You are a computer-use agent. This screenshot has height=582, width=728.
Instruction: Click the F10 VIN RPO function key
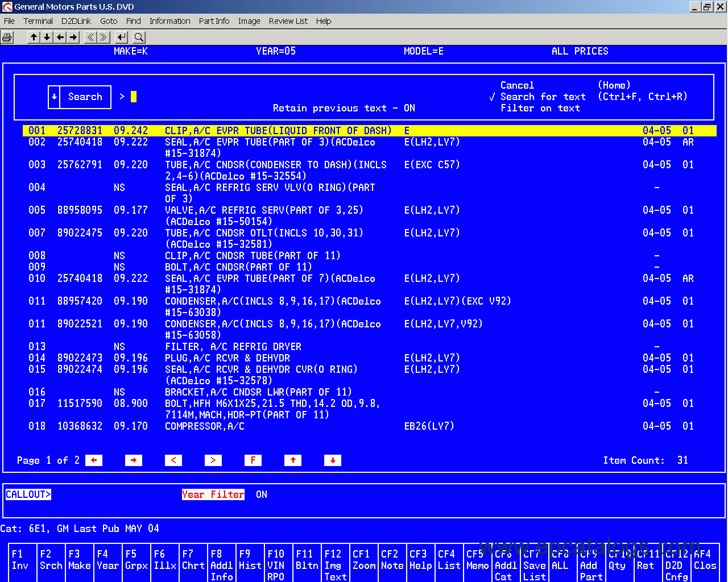click(x=276, y=565)
